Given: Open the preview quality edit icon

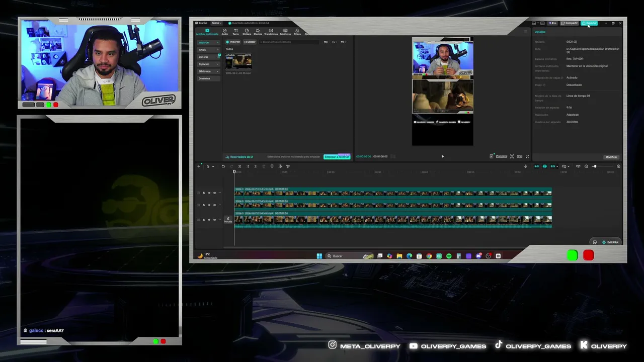Looking at the screenshot, I should click(492, 156).
